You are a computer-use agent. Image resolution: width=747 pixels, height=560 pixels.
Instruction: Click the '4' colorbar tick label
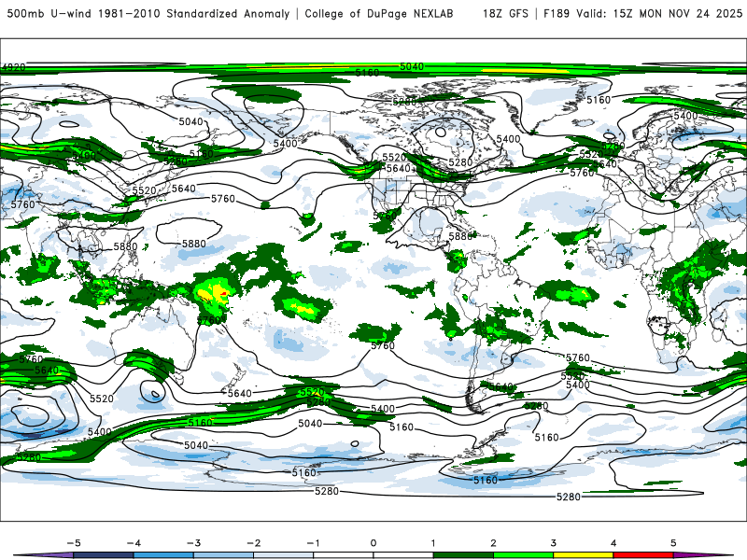[x=613, y=543]
